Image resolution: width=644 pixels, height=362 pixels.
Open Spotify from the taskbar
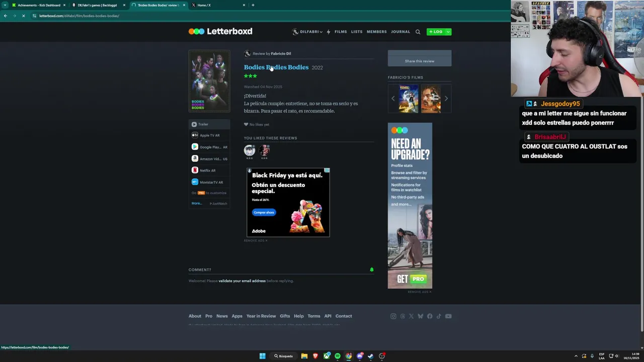(338, 356)
